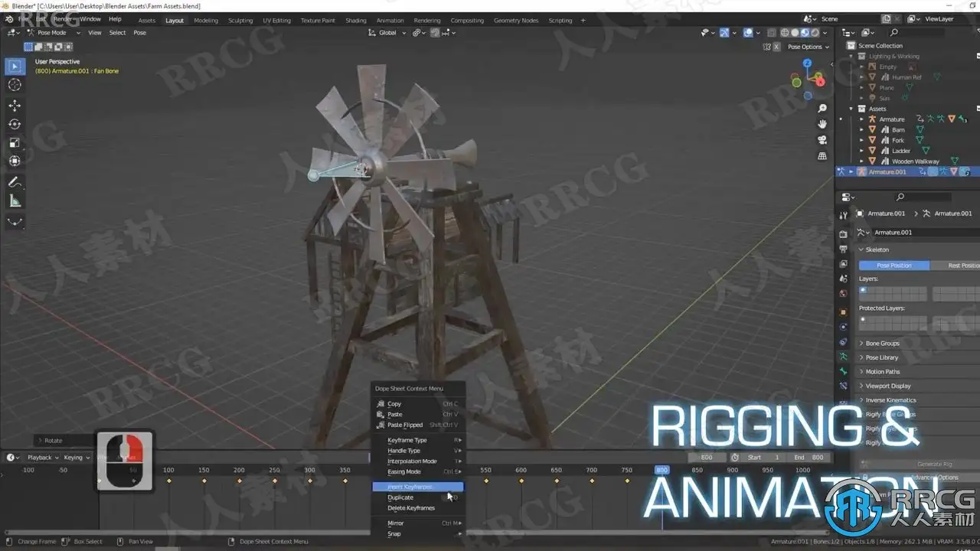
Task: Open the Animation workspace tab
Action: point(390,21)
